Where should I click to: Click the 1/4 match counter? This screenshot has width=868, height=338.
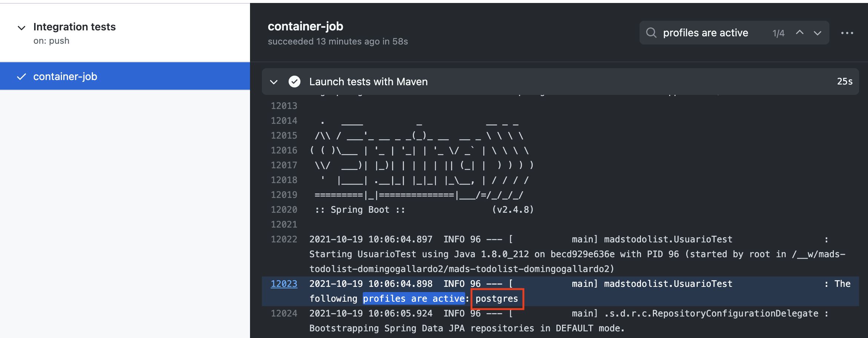(x=778, y=33)
